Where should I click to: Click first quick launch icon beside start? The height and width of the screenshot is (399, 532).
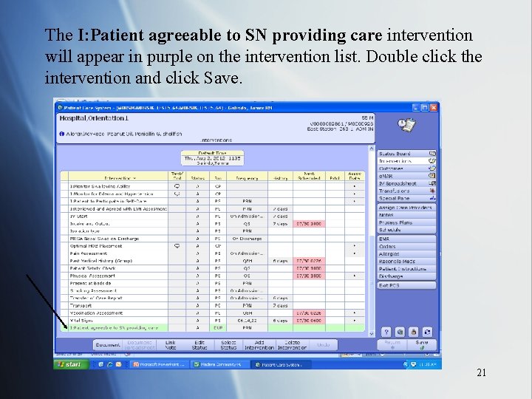pos(100,364)
